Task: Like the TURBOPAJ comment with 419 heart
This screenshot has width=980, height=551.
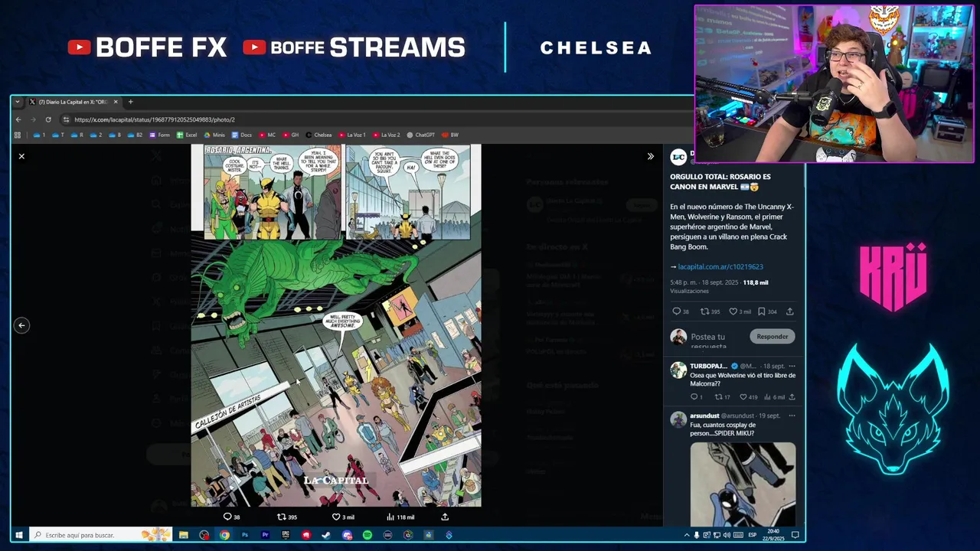Action: tap(748, 397)
